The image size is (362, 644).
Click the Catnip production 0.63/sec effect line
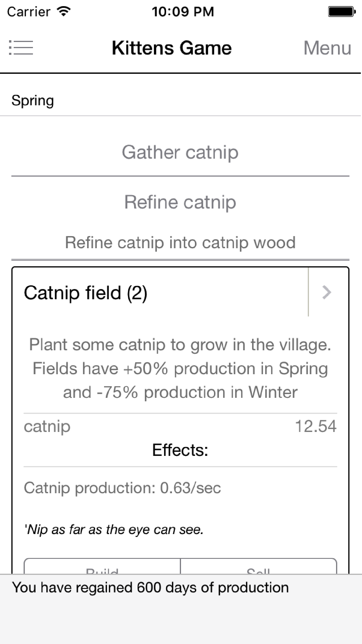coord(122,488)
